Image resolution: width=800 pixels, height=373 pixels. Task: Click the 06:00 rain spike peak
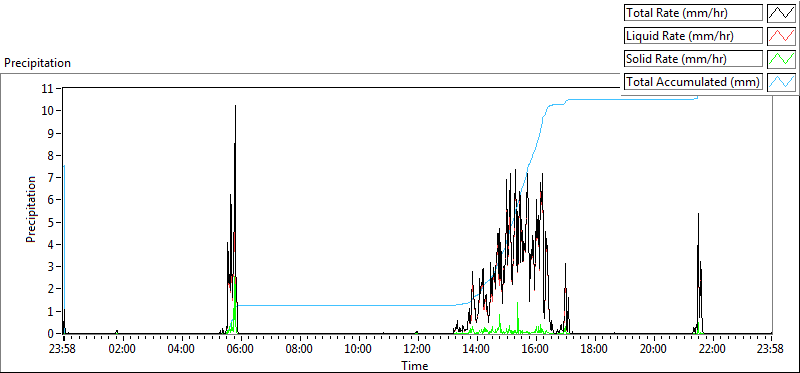(236, 106)
